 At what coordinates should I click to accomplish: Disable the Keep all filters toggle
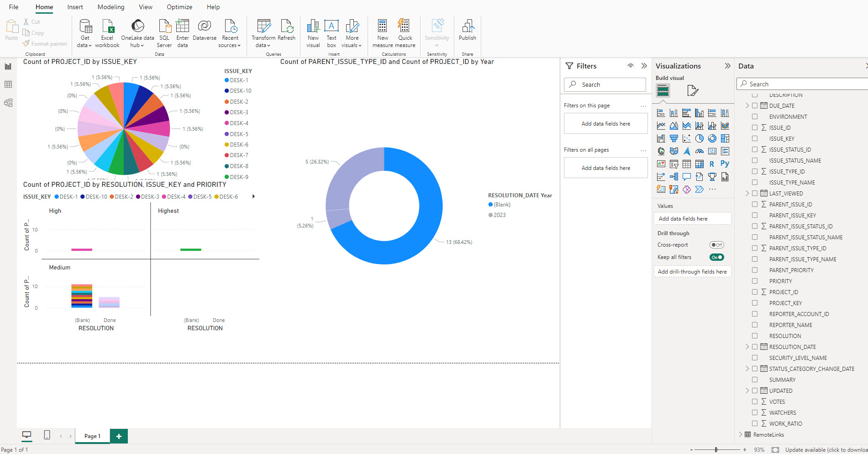[716, 257]
